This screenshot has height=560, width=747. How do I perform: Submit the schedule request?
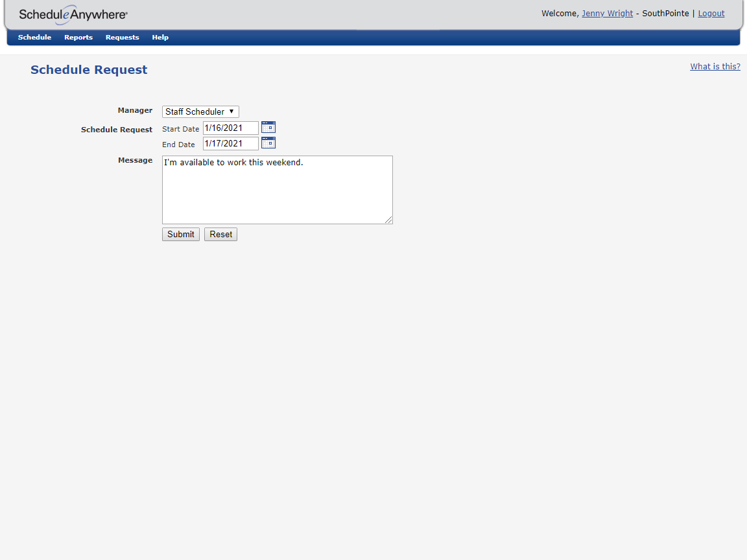180,234
